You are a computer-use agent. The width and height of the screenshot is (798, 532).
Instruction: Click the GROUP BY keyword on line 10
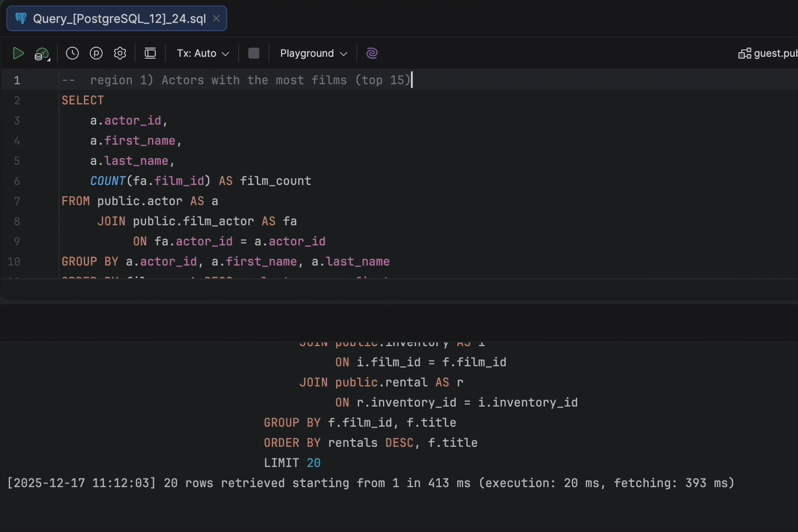90,262
